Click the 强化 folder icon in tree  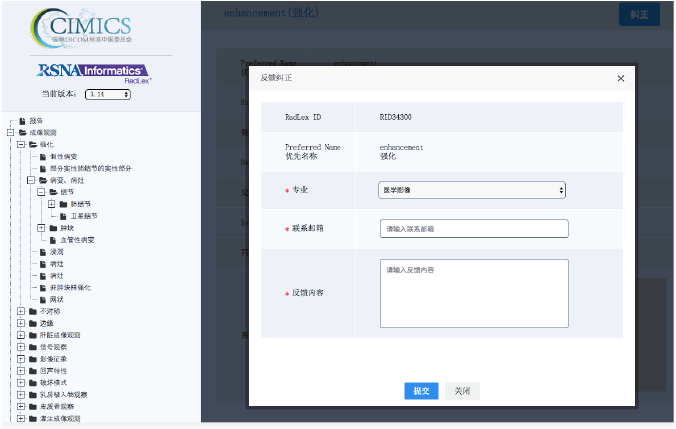click(32, 144)
